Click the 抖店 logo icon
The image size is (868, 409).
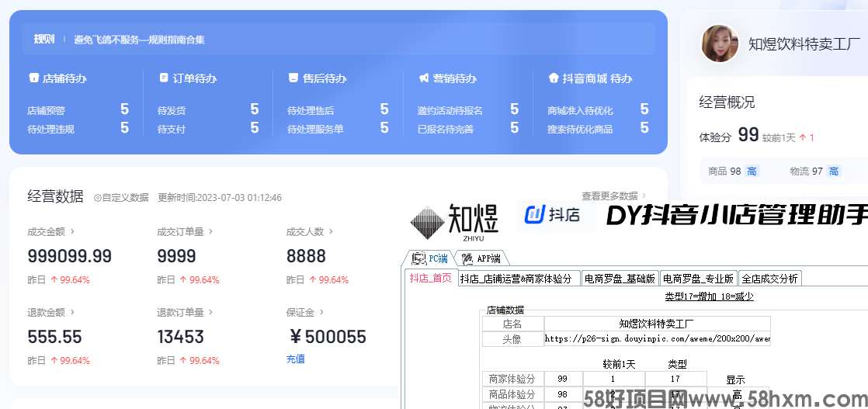(535, 213)
